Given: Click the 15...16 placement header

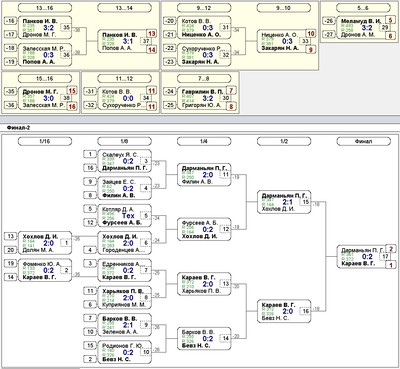Looking at the screenshot, I should (x=45, y=79).
